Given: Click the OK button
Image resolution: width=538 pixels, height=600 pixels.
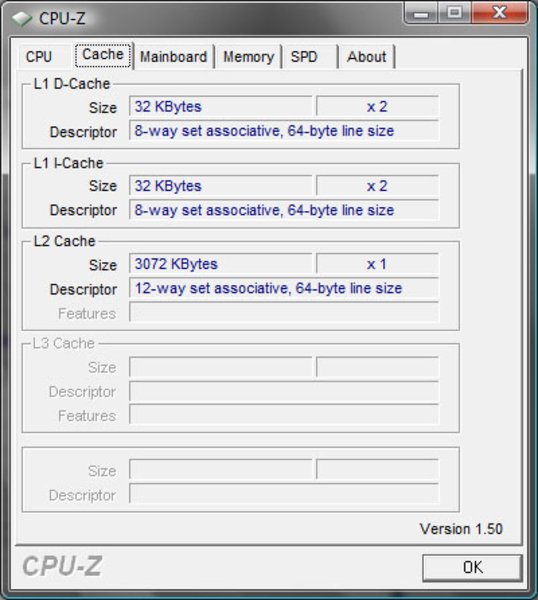Looking at the screenshot, I should [473, 567].
